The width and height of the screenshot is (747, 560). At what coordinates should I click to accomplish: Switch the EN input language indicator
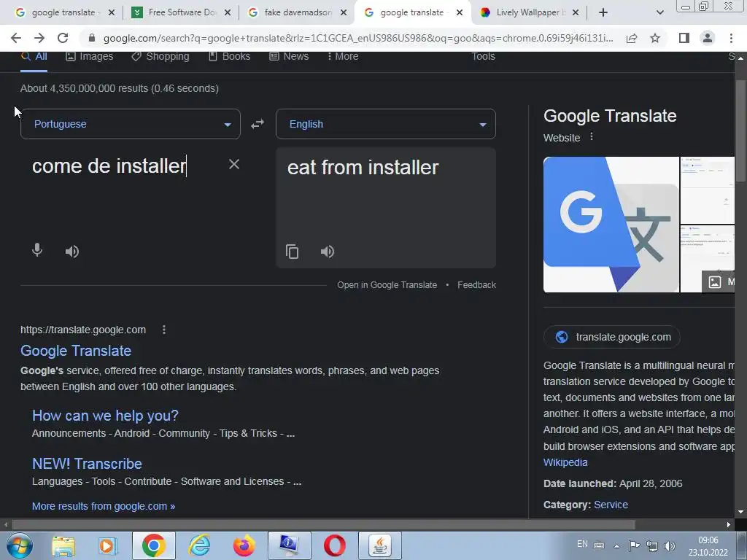click(582, 544)
